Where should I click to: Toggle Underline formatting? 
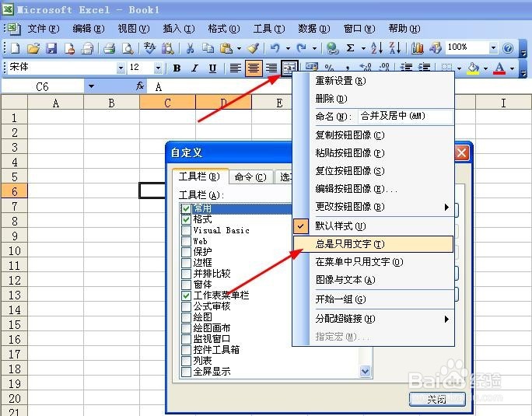pyautogui.click(x=213, y=68)
